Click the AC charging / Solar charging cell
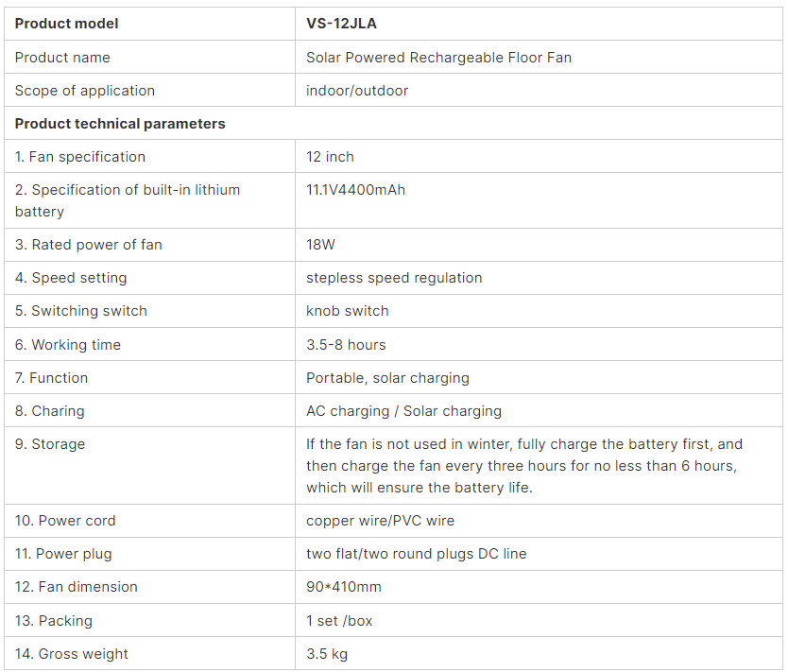Viewport: 788px width, 672px height. 539,410
